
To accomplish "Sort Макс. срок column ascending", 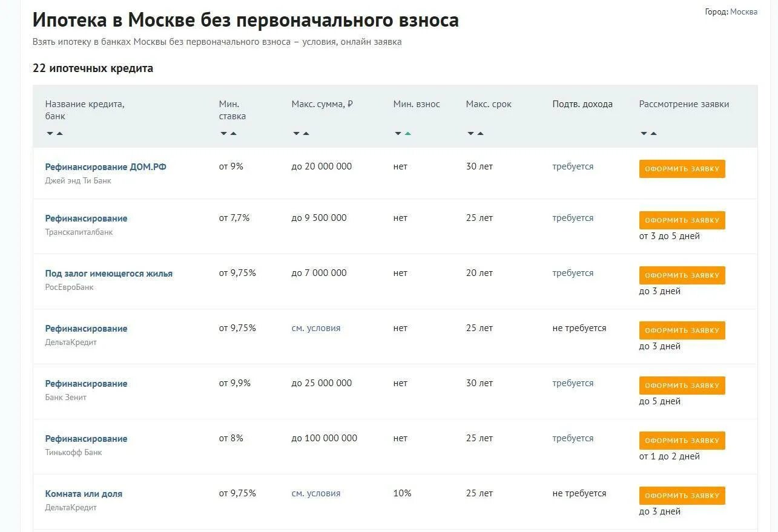I will point(480,133).
